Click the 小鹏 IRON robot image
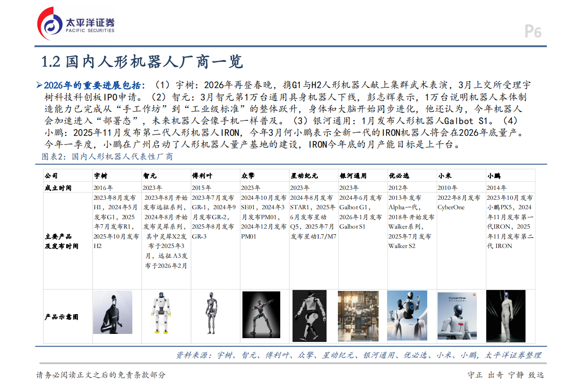Image resolution: width=586 pixels, height=392 pixels. pyautogui.click(x=506, y=315)
